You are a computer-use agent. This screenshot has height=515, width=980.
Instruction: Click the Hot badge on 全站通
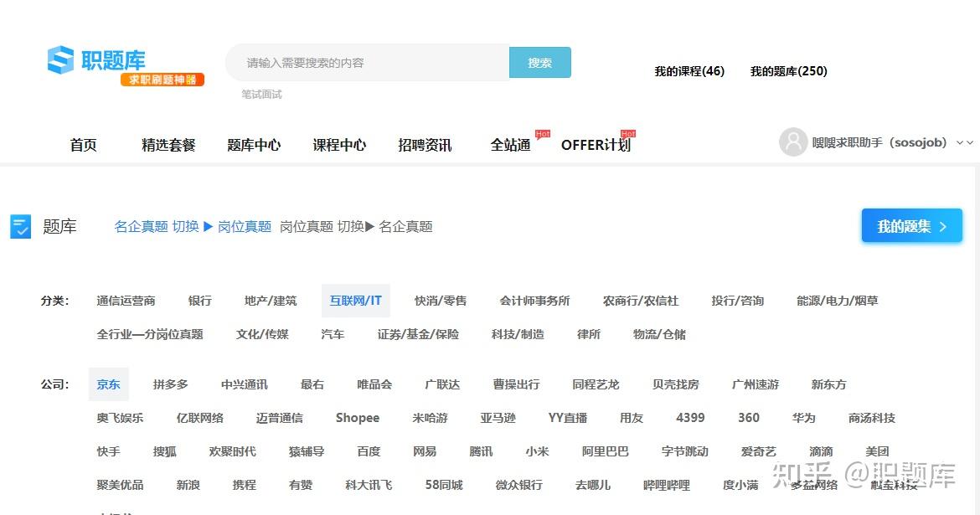coord(543,134)
